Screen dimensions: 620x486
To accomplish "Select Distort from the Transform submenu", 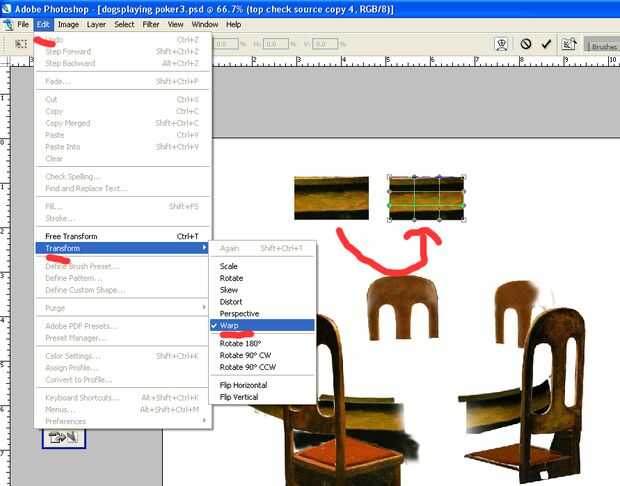I will 263,302.
